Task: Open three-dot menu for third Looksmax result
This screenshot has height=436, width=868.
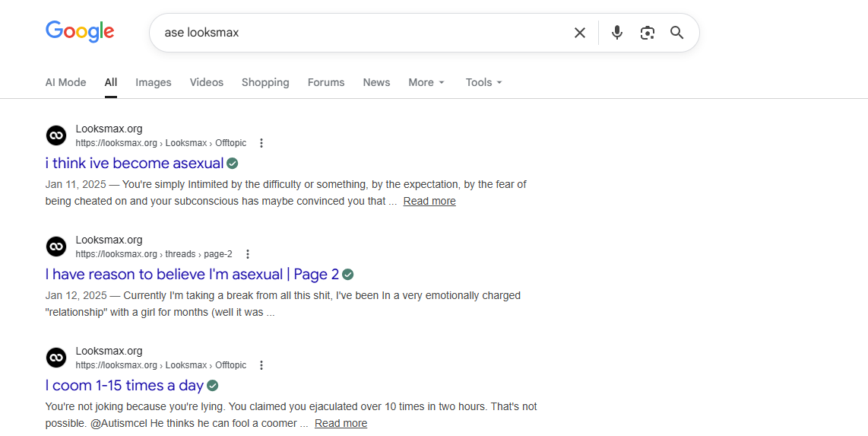Action: tap(261, 365)
